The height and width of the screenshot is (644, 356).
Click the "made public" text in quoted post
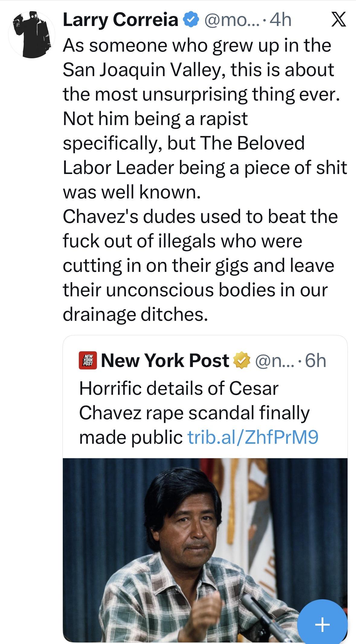coord(130,437)
